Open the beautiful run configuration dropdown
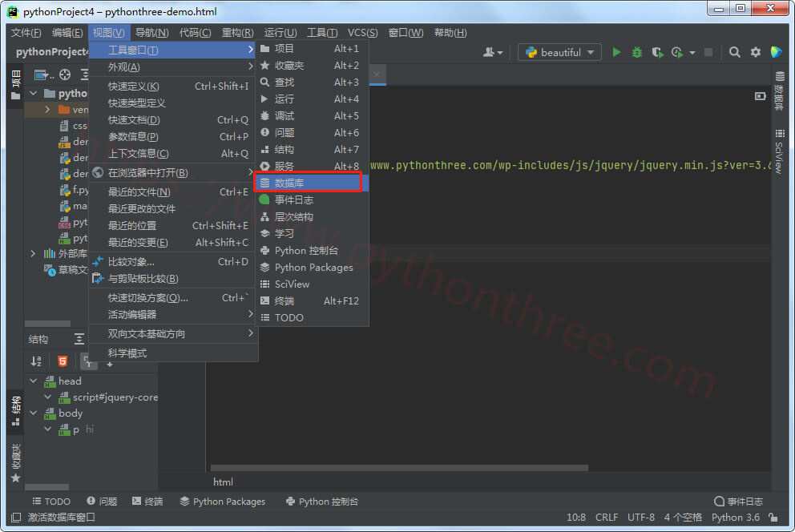Image resolution: width=795 pixels, height=532 pixels. click(559, 52)
